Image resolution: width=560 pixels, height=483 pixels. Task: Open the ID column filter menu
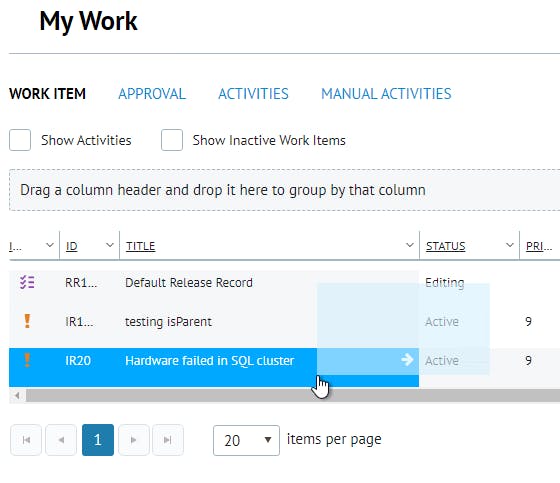click(110, 245)
